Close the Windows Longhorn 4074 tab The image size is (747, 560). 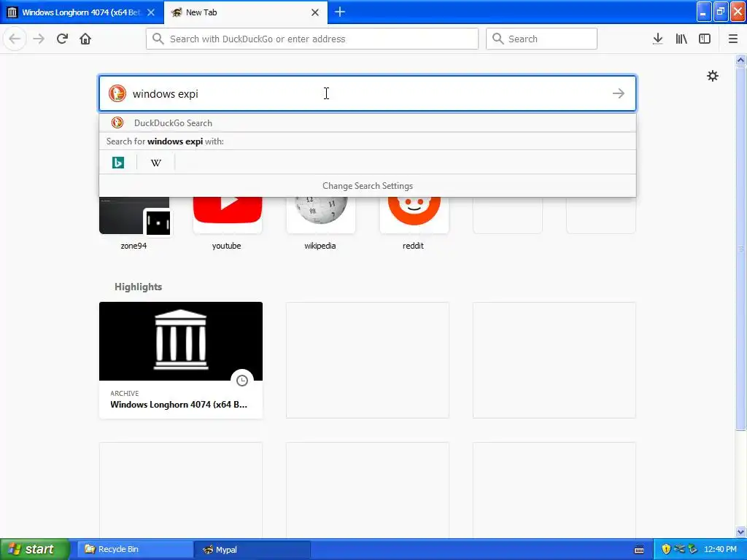point(151,12)
